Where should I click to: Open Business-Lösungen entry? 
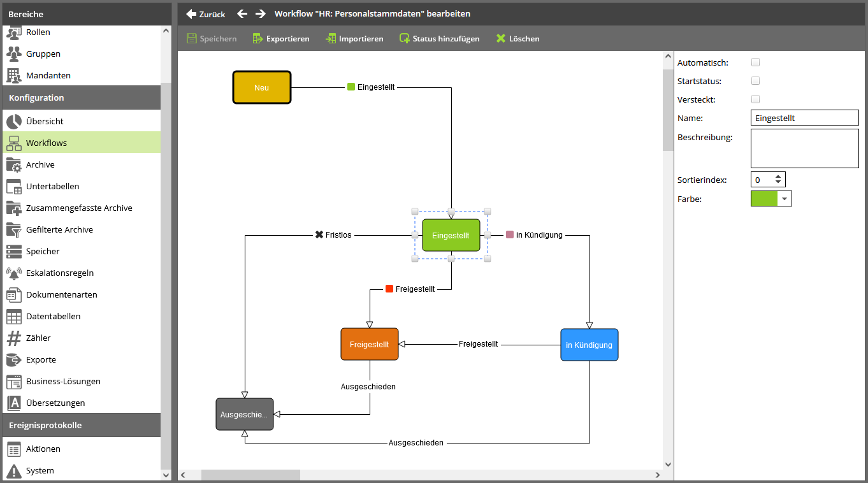tap(82, 381)
